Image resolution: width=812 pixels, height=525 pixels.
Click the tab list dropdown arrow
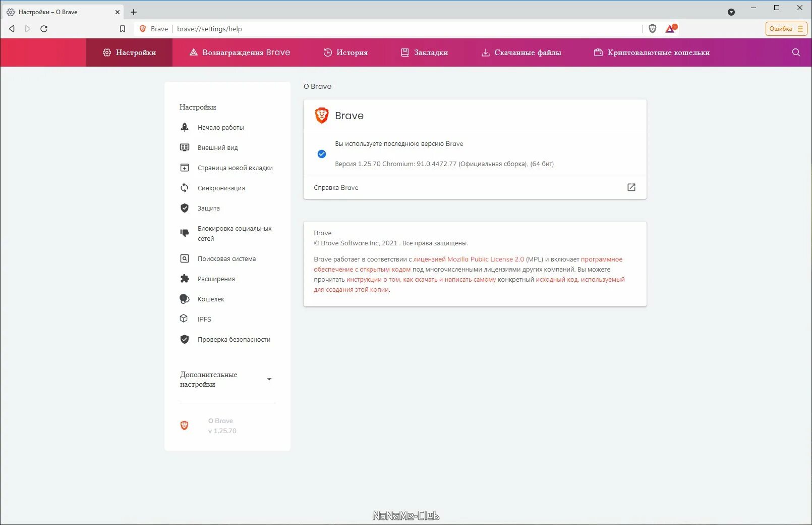coord(731,12)
